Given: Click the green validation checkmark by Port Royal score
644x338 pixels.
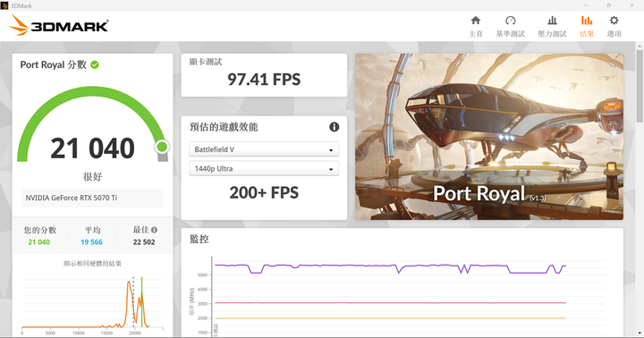Looking at the screenshot, I should 95,64.
